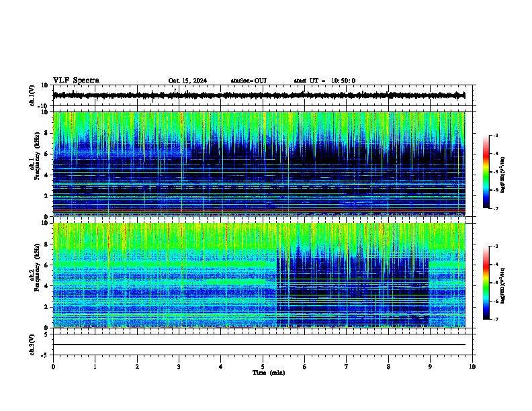This screenshot has width=532, height=411.
Task: Click the "Time (min)" axis title
Action: coord(269,373)
